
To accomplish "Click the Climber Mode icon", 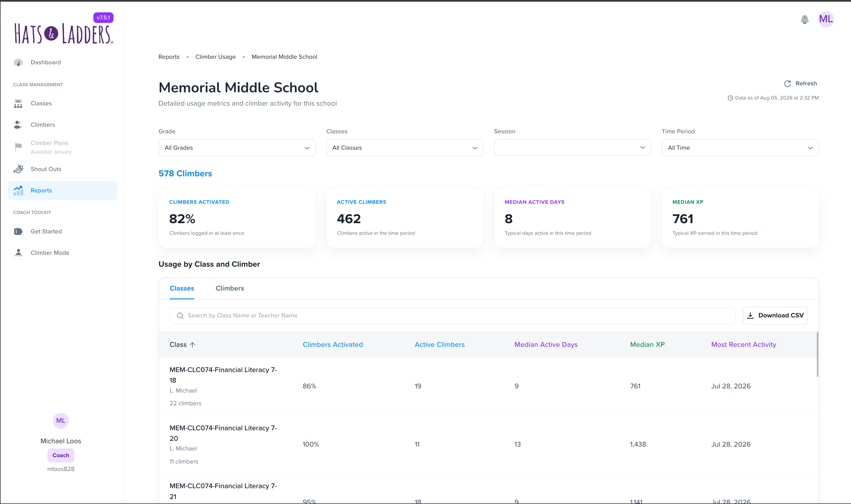I will [18, 253].
